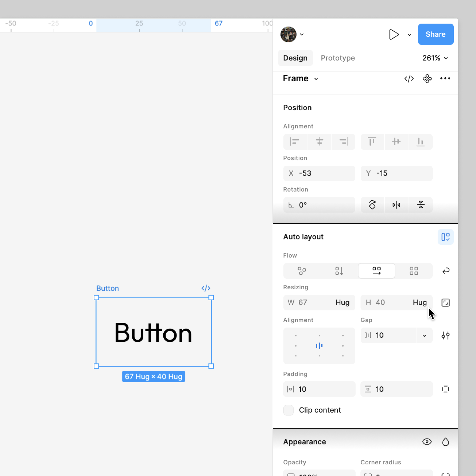Viewport: 476px width, 476px height.
Task: Click the rotate 90 degrees icon
Action: 372,205
